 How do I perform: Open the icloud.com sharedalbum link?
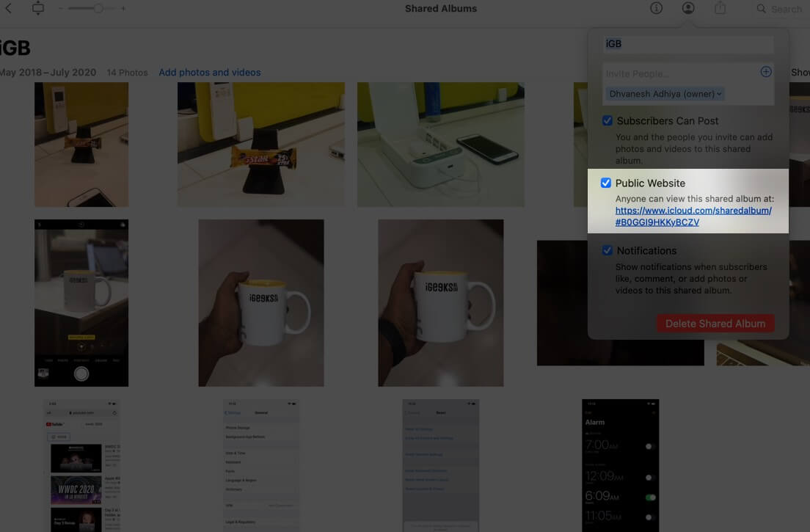(693, 216)
